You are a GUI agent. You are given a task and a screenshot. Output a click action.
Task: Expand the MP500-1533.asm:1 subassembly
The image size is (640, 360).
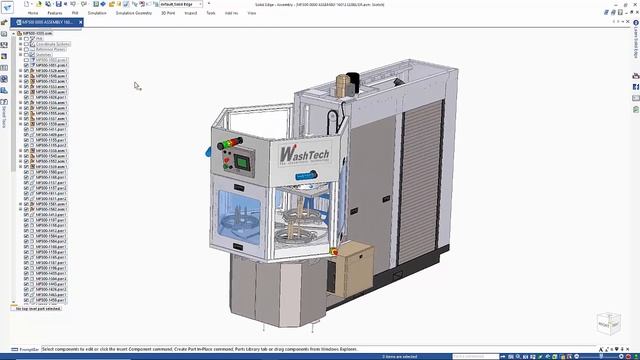[20, 87]
